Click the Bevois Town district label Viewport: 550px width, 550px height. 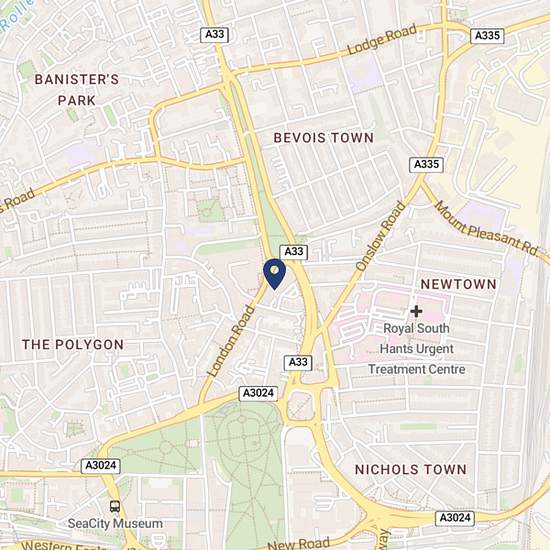[324, 138]
